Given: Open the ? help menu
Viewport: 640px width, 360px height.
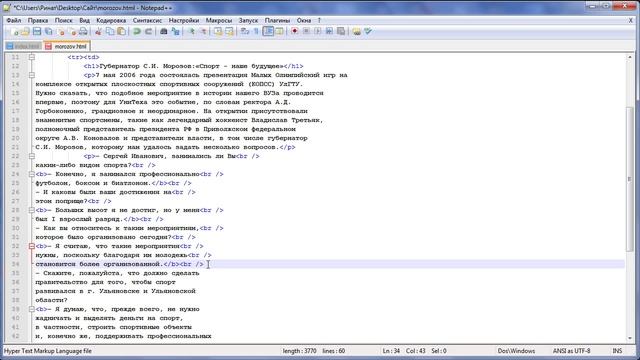Looking at the screenshot, I should (x=319, y=20).
